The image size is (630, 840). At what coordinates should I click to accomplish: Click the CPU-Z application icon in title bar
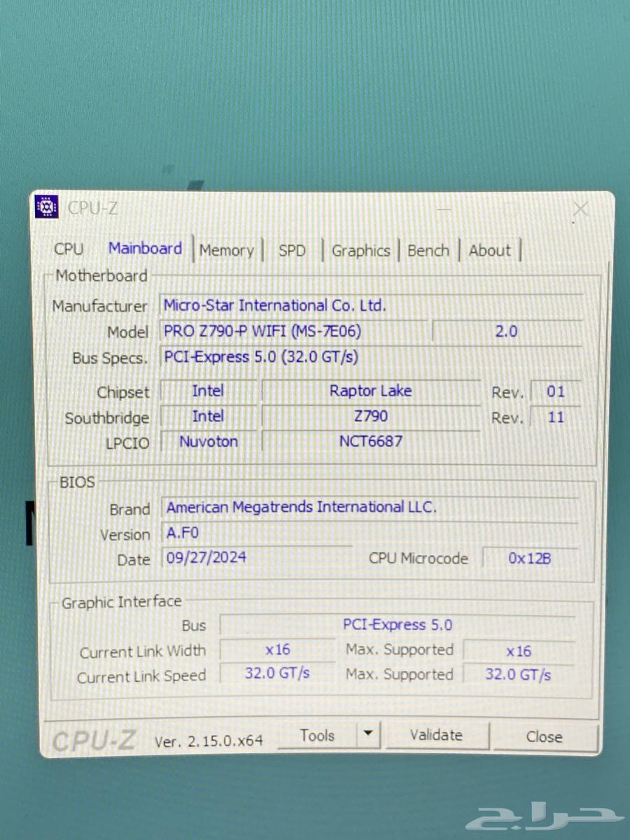pos(46,207)
